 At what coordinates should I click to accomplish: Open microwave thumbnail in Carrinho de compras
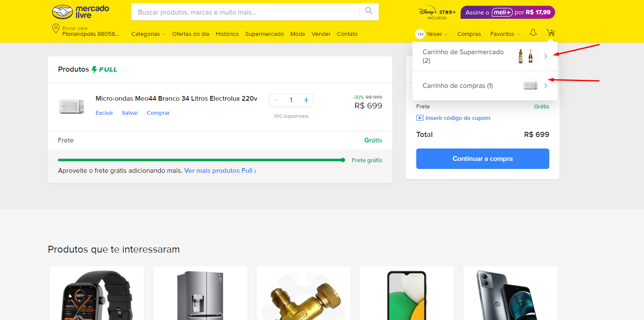[531, 86]
